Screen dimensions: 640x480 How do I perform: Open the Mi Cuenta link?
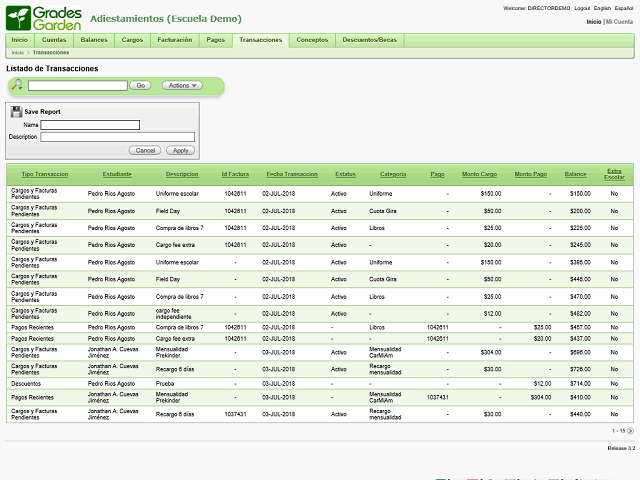coord(620,21)
